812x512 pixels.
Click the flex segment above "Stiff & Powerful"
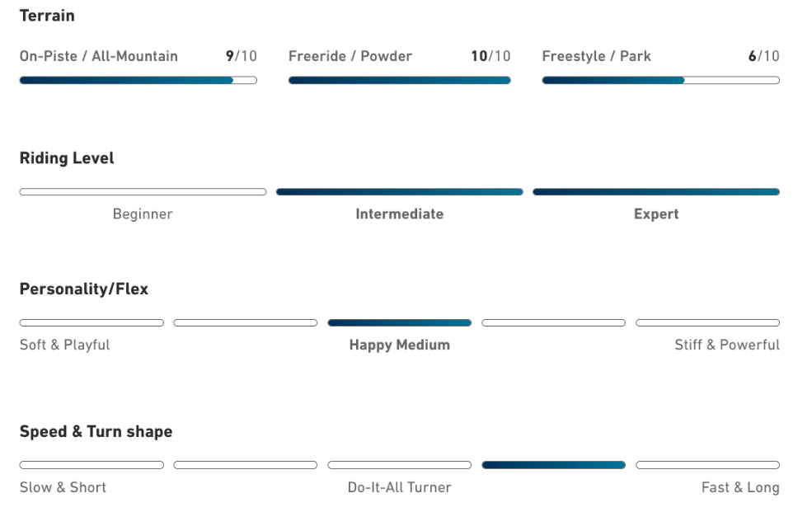[x=707, y=323]
